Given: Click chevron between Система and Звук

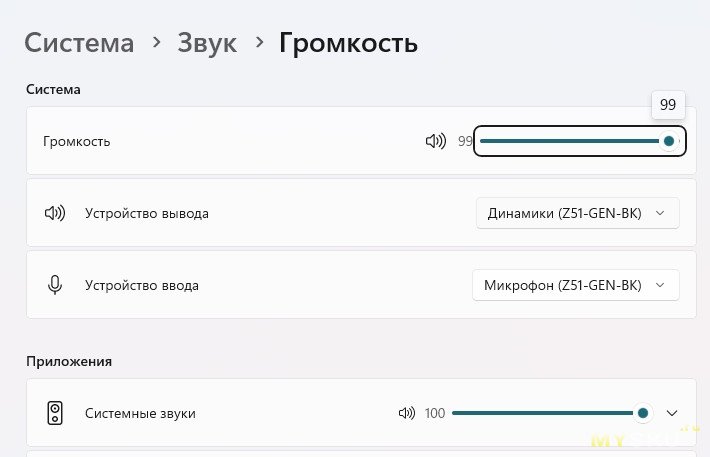Looking at the screenshot, I should (x=156, y=43).
